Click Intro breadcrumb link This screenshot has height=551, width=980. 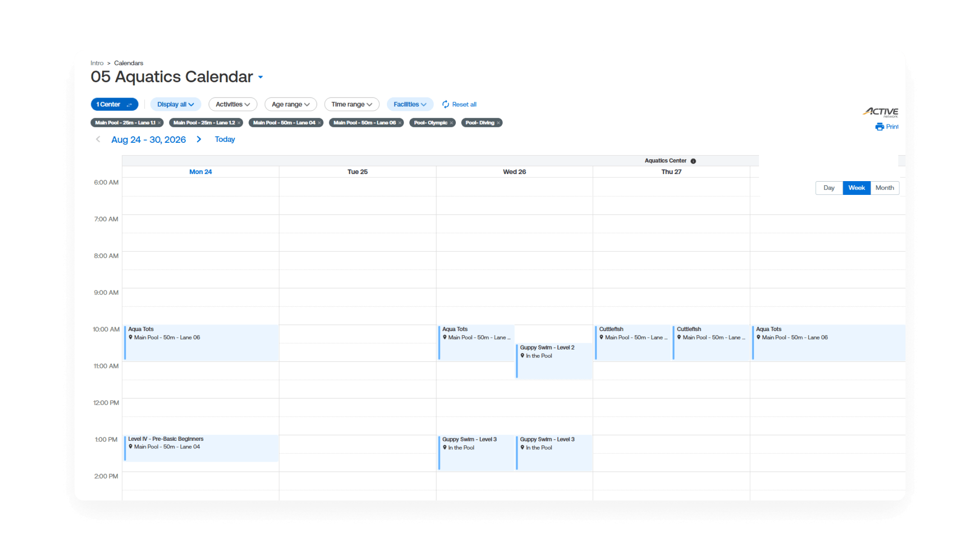click(97, 63)
